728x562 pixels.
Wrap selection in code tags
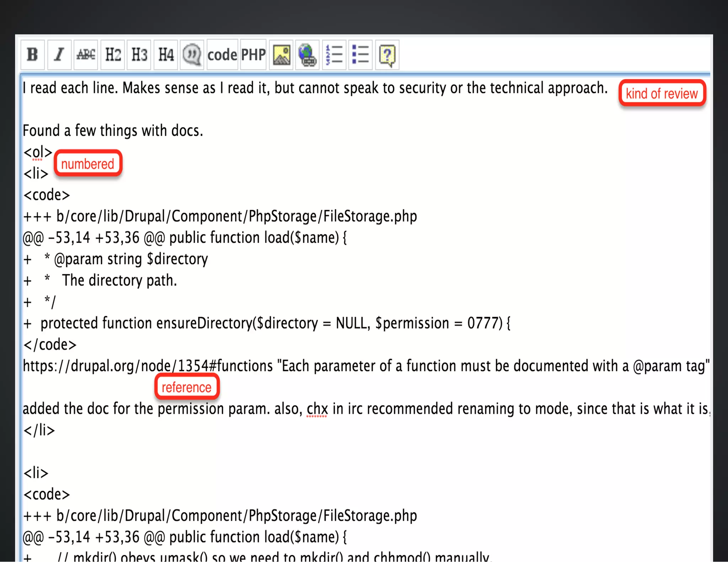[x=222, y=55]
